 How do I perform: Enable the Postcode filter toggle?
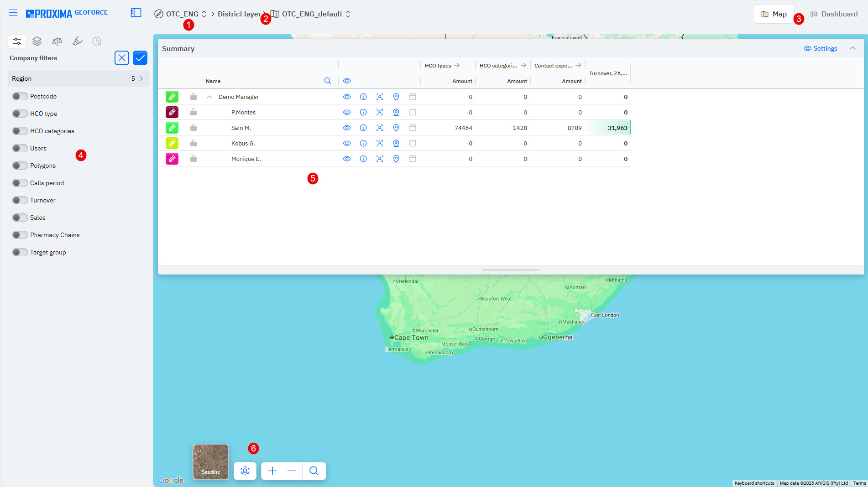[x=20, y=96]
